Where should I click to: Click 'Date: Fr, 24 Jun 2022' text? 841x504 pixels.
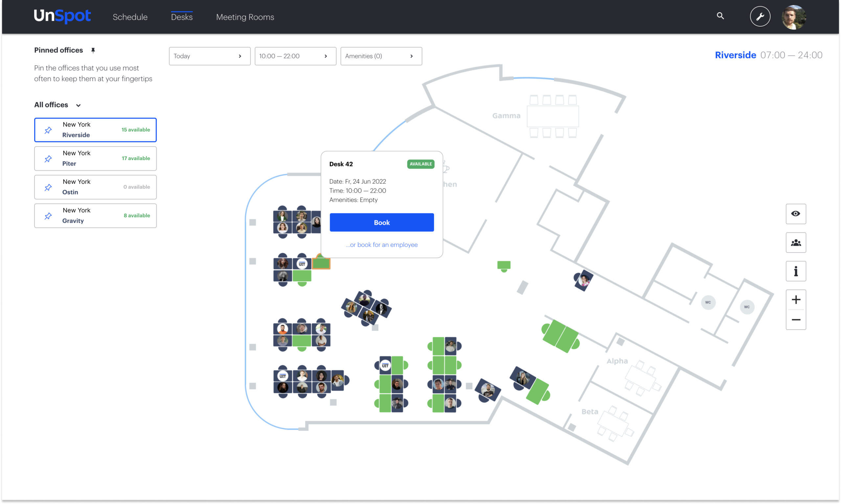[357, 181]
